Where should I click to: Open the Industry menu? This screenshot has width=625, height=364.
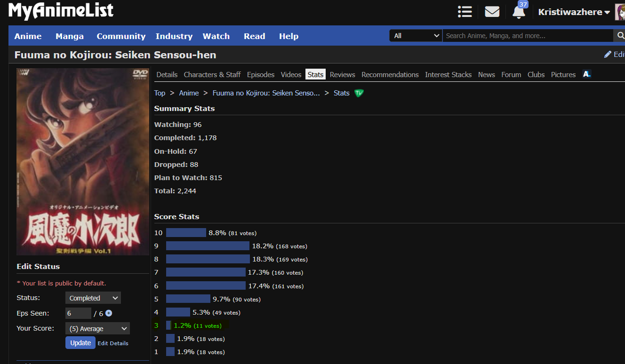[x=174, y=36]
